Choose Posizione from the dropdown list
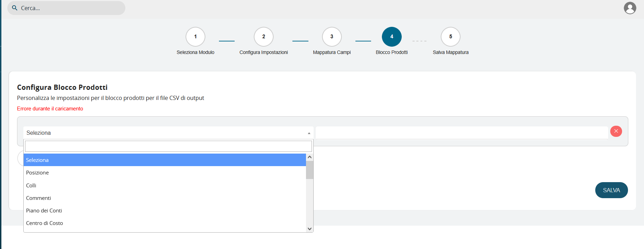Viewport: 644px width, 249px height. [x=38, y=173]
